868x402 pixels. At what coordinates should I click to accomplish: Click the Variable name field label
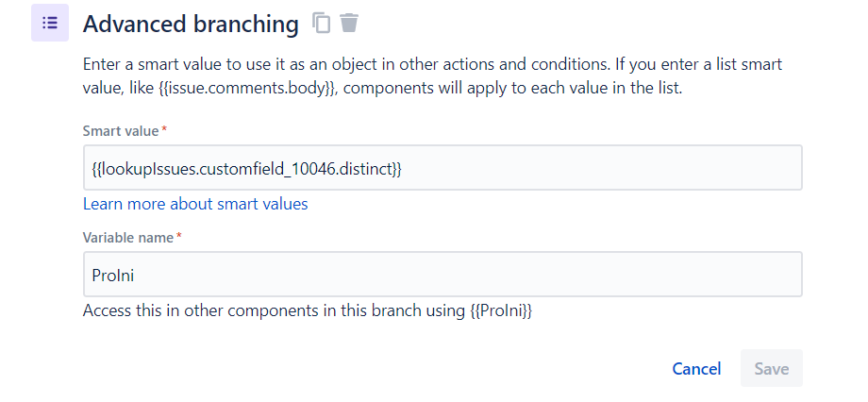click(x=128, y=238)
